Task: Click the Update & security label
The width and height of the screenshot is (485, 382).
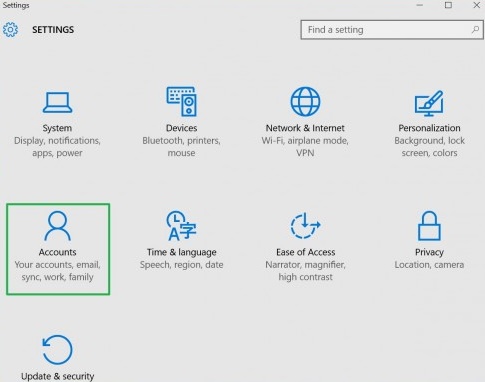Action: point(57,376)
